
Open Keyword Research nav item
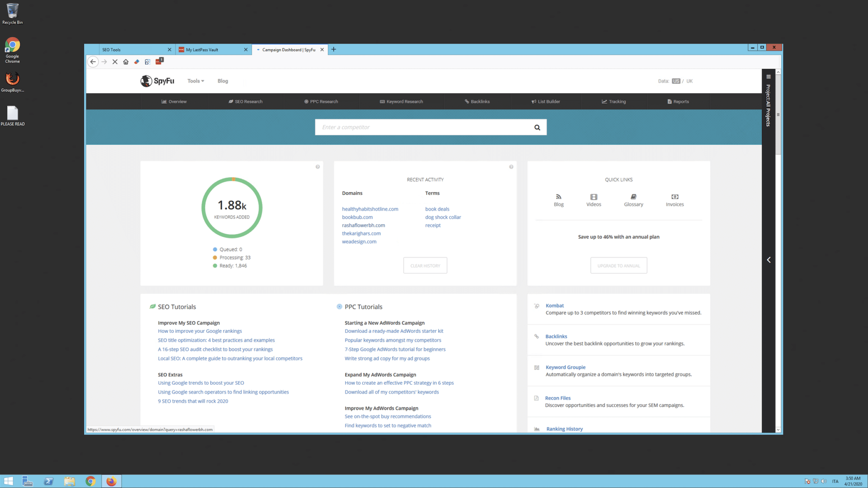[401, 102]
